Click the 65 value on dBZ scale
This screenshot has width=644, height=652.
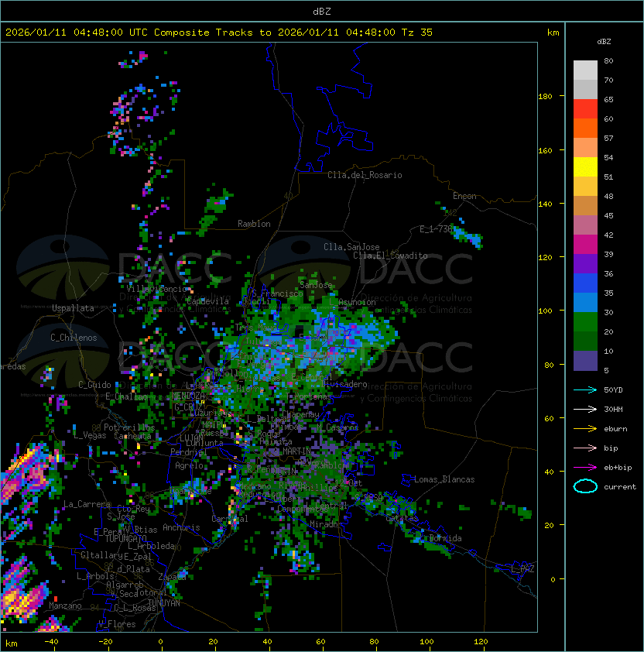coord(608,99)
